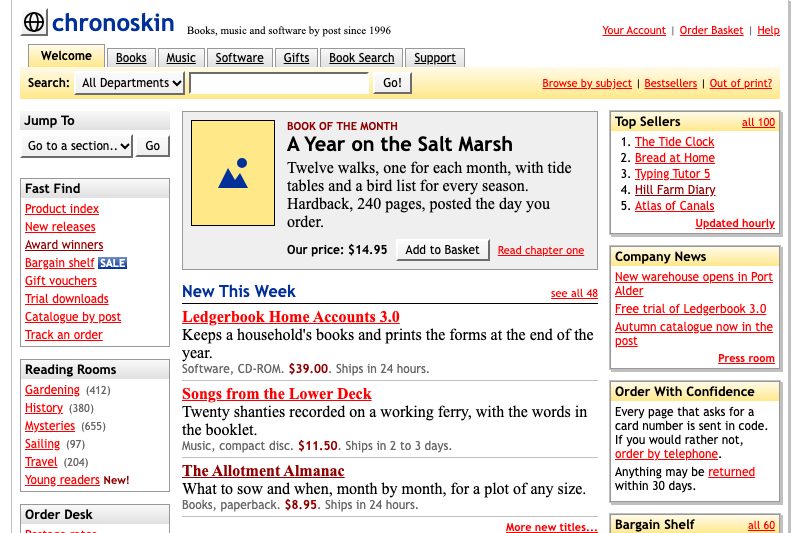Switch to the Welcome tab

coord(66,56)
